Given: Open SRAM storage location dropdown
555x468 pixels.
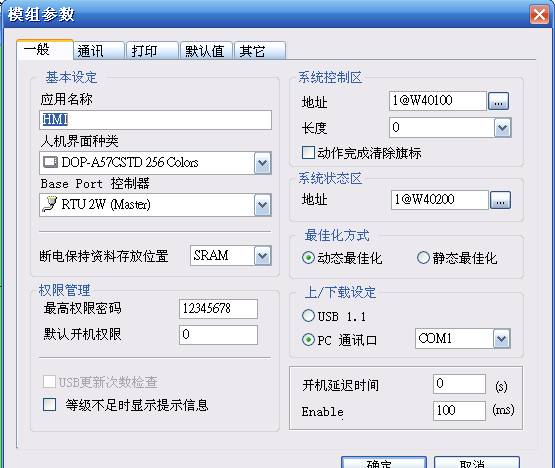Looking at the screenshot, I should [263, 256].
